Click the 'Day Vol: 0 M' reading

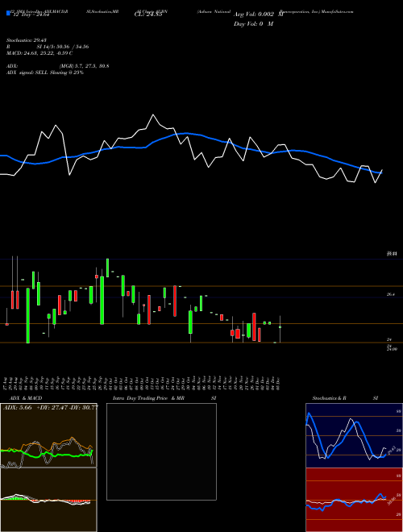click(254, 23)
